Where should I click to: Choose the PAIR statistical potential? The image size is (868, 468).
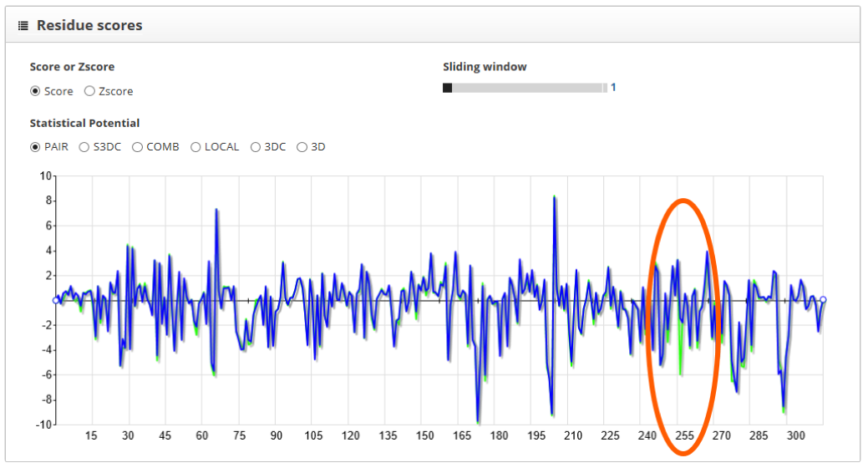click(x=35, y=147)
